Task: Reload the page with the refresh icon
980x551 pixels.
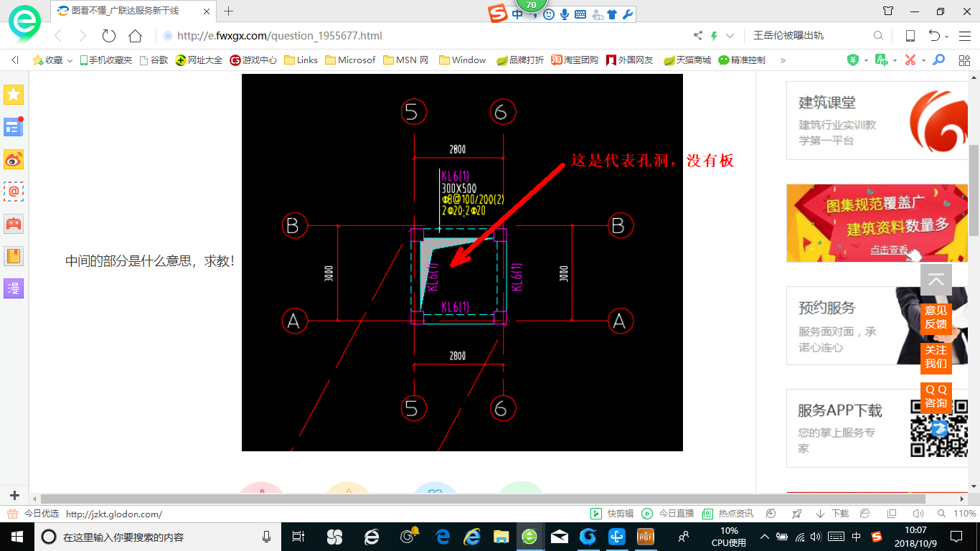Action: [x=109, y=36]
